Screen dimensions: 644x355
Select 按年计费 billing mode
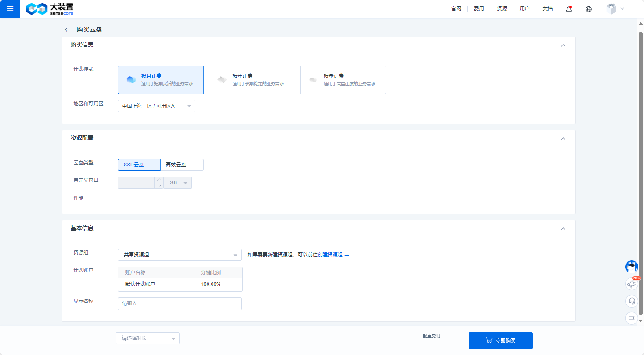pyautogui.click(x=252, y=80)
